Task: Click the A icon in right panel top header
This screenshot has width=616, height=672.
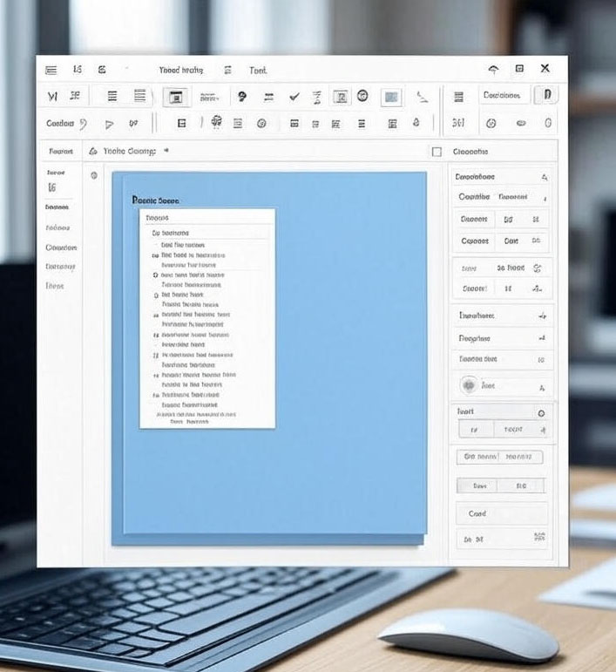Action: pyautogui.click(x=544, y=177)
